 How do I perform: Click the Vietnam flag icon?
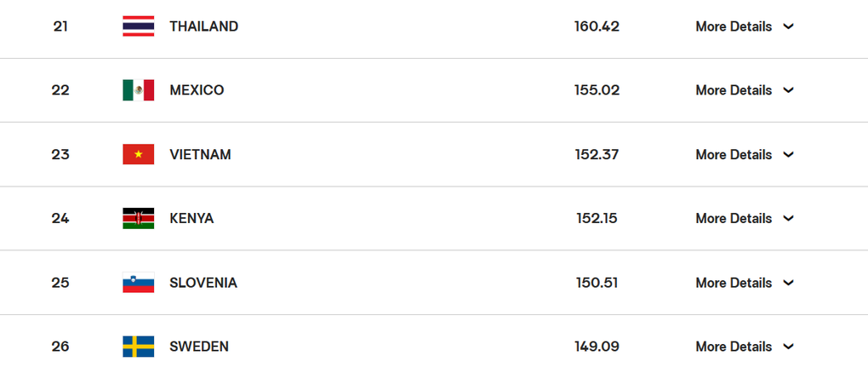tap(139, 154)
